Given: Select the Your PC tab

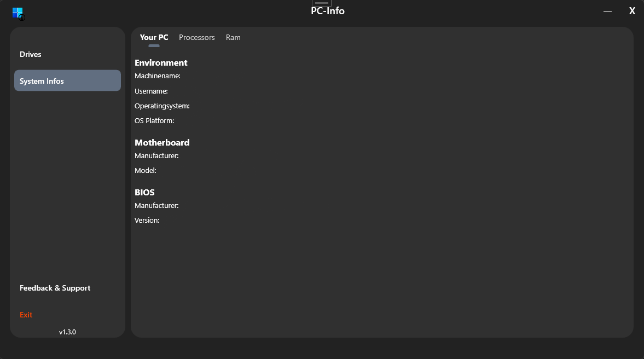Looking at the screenshot, I should [154, 37].
